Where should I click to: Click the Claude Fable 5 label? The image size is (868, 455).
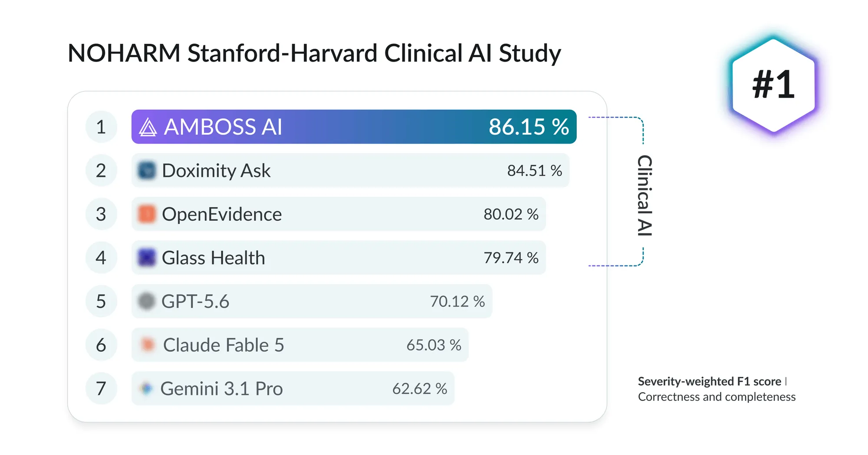(x=224, y=345)
